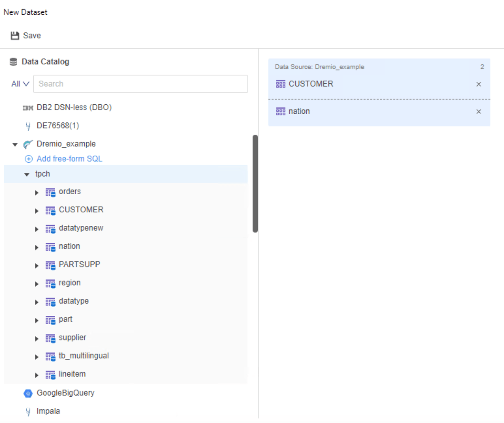Viewport: 504px width, 423px height.
Task: Select the DE76568(1) data source
Action: click(58, 126)
